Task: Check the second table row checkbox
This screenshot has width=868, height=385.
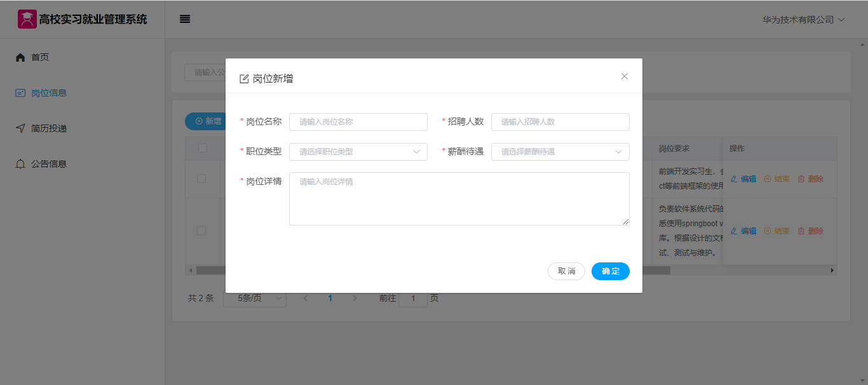Action: (x=201, y=231)
